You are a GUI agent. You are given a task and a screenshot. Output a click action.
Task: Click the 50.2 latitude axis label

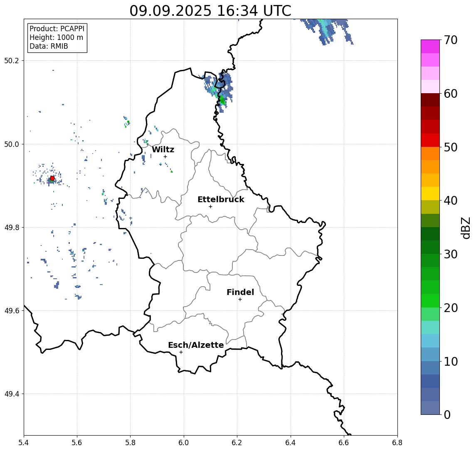pyautogui.click(x=12, y=60)
